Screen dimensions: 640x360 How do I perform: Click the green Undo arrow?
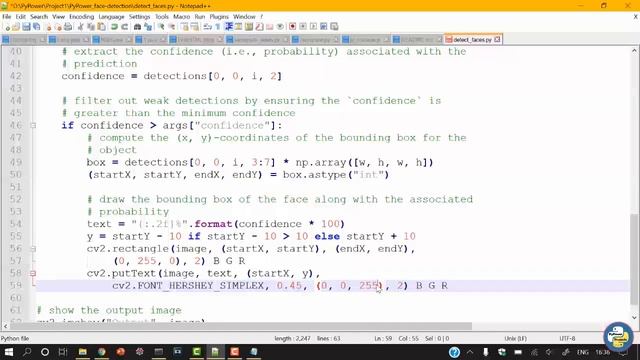pos(114,27)
